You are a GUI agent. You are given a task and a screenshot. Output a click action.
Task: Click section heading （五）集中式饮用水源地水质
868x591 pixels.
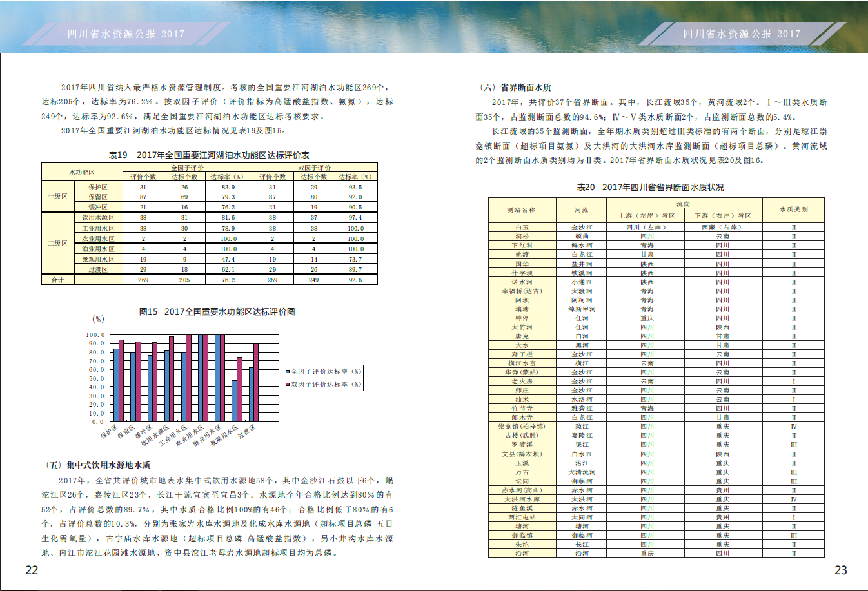97,465
